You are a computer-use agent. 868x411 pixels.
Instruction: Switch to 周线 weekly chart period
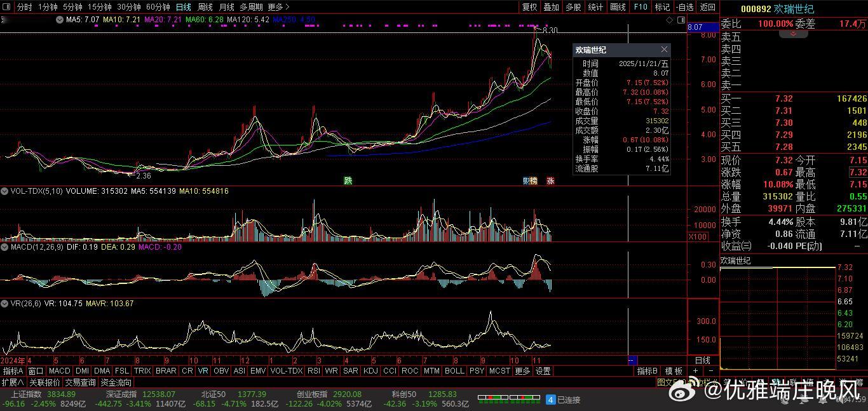click(205, 7)
